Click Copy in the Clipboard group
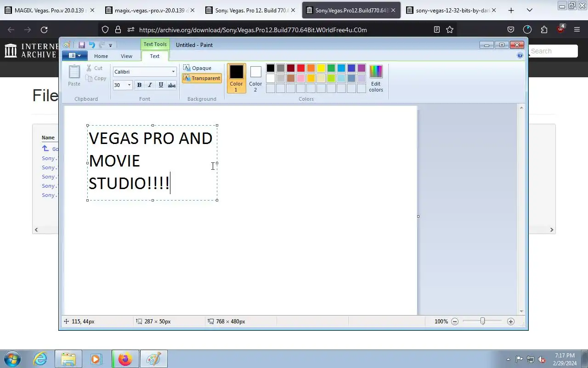588x368 pixels. click(96, 78)
